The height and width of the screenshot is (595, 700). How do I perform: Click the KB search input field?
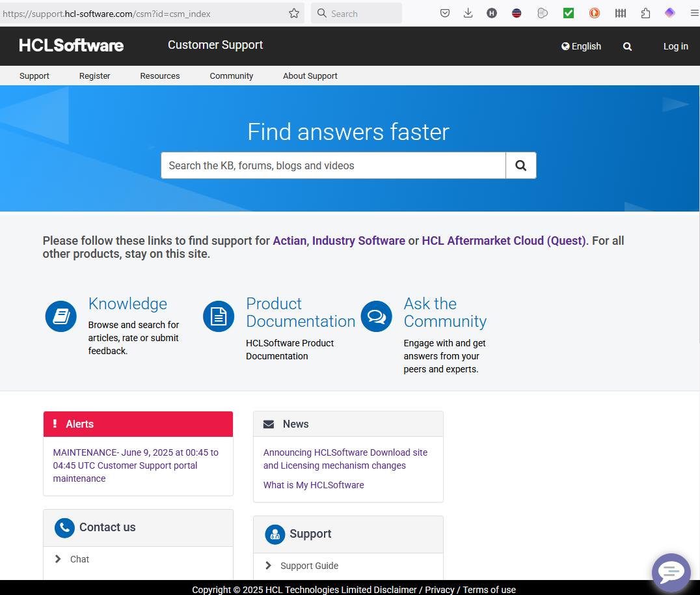click(x=333, y=165)
